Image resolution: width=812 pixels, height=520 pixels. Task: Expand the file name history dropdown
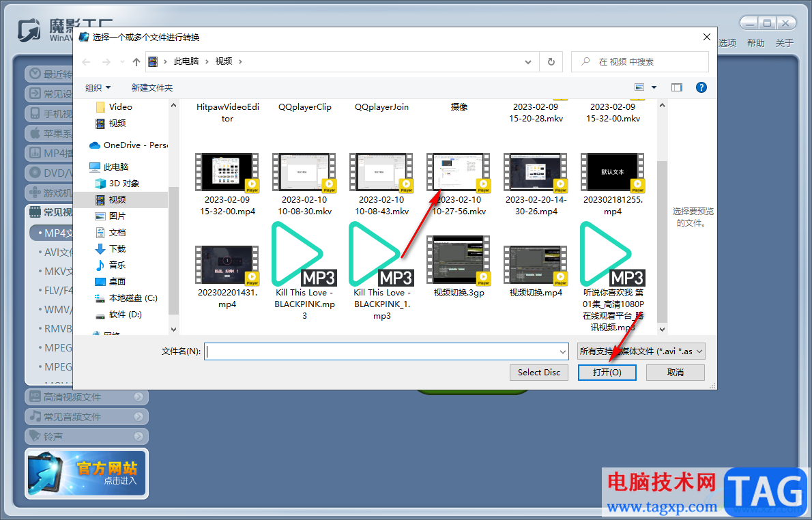pos(563,351)
